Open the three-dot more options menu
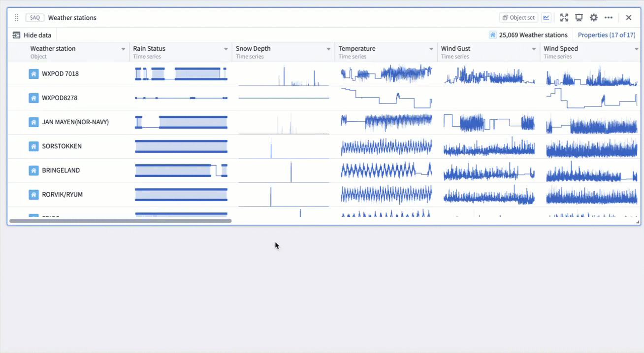This screenshot has width=644, height=353. pyautogui.click(x=609, y=18)
